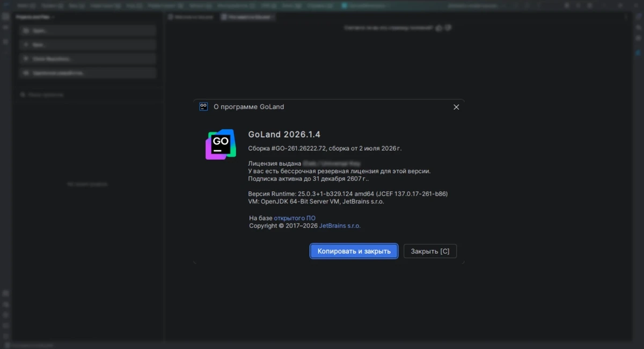Click the бессрочная резервная лицензия text line
Screen dimensions: 644x349
tap(339, 171)
